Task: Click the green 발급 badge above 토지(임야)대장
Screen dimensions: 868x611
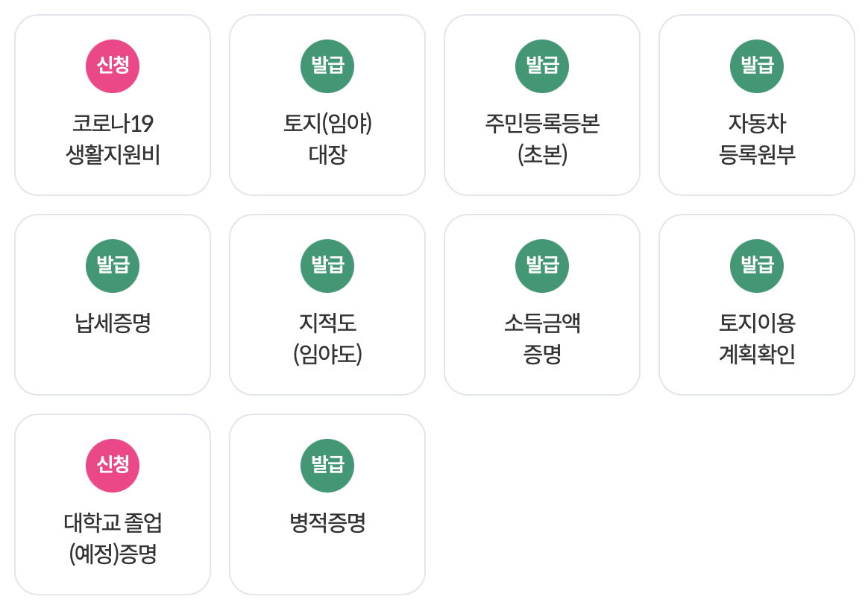Action: pos(327,66)
